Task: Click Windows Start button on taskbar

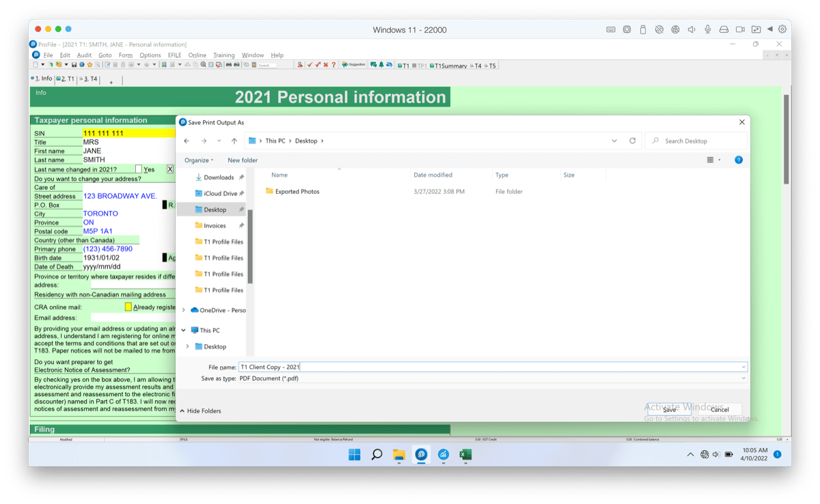Action: (x=355, y=454)
